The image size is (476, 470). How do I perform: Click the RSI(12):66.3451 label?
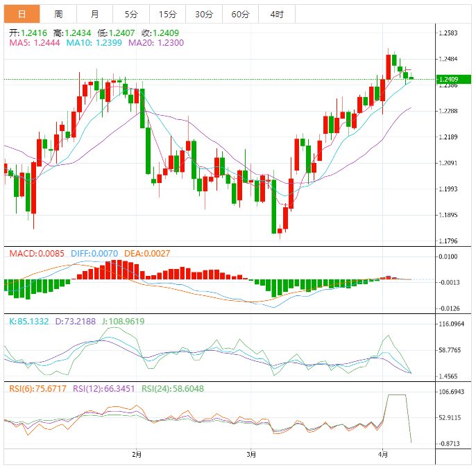click(103, 389)
